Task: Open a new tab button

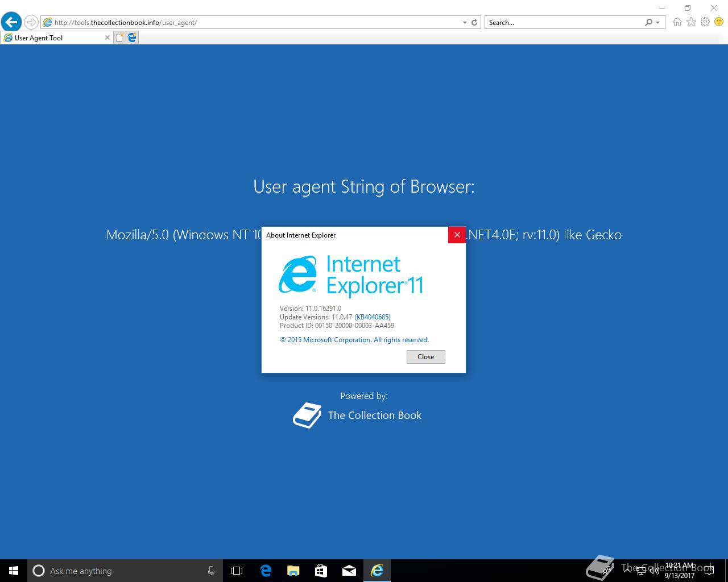Action: click(x=119, y=38)
